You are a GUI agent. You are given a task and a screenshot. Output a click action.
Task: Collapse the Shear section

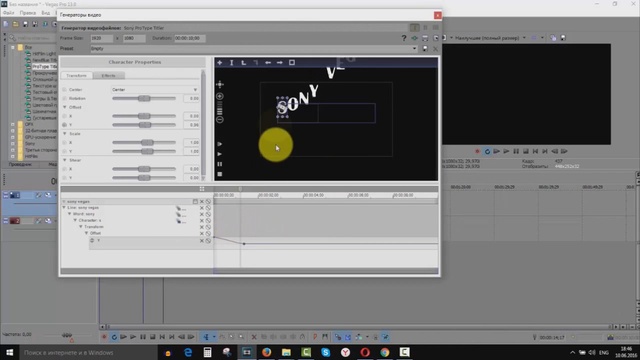click(x=64, y=160)
